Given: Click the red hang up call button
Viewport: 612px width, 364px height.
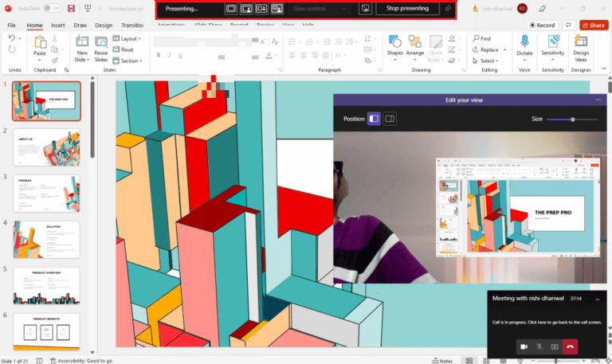Looking at the screenshot, I should pos(569,346).
